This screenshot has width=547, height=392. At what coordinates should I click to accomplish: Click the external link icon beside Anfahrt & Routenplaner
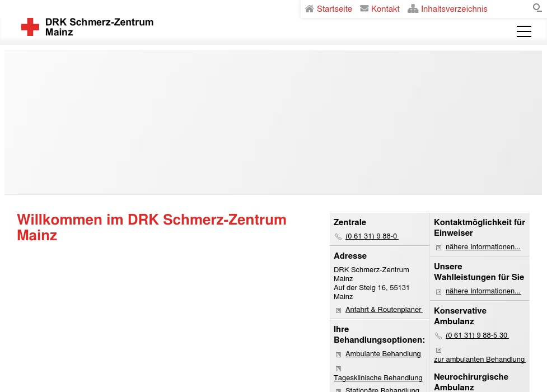point(339,310)
